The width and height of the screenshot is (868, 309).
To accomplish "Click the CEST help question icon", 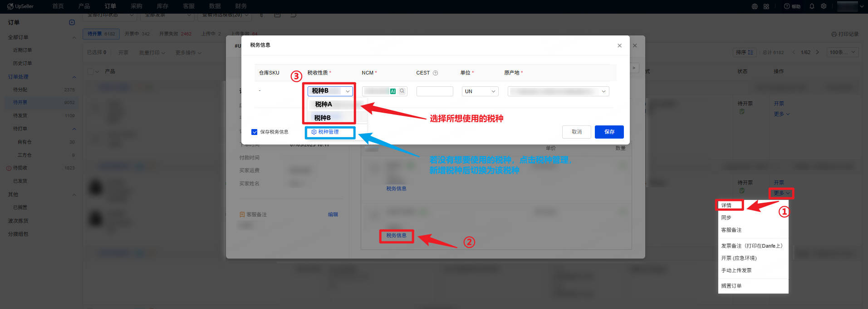I will (x=436, y=73).
